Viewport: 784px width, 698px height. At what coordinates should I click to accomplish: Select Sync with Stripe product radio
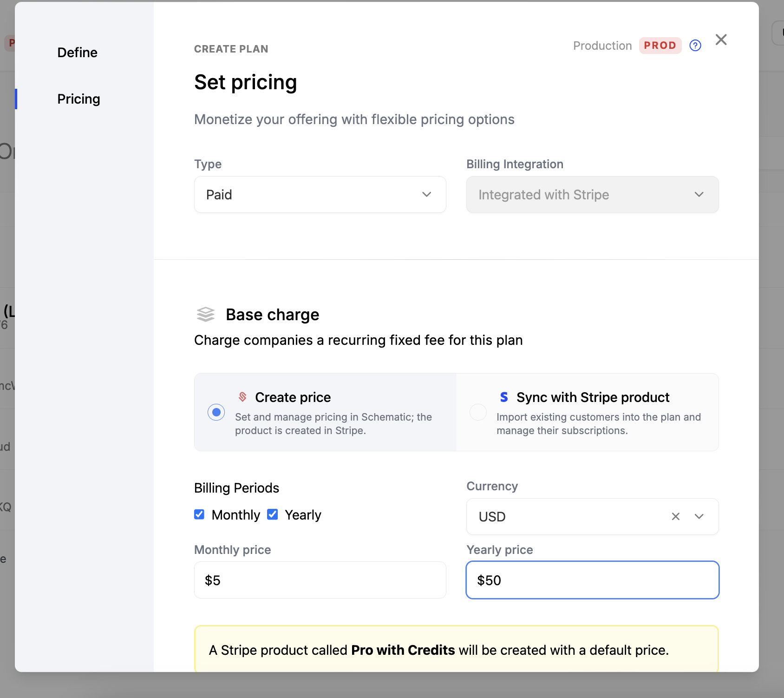(478, 412)
